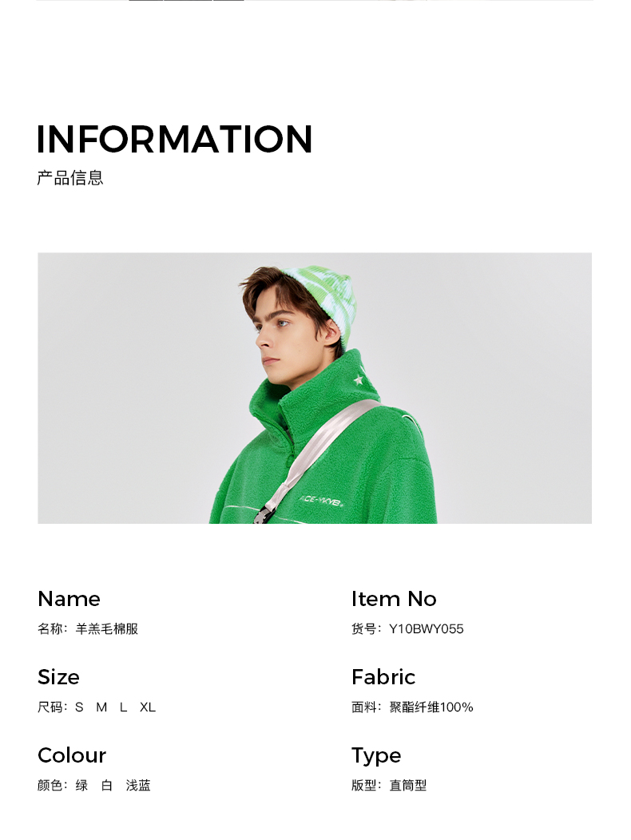Select size S
The height and width of the screenshot is (840, 631).
(79, 707)
